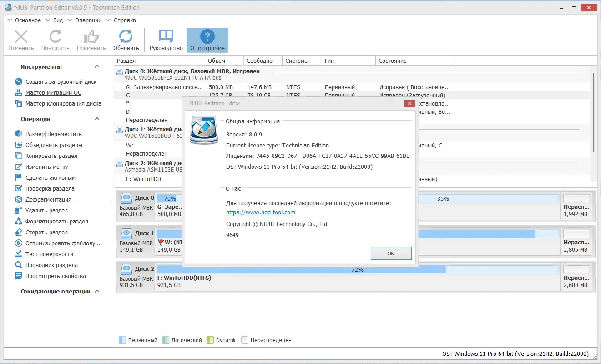Apply pending operations with Применить

[x=91, y=40]
